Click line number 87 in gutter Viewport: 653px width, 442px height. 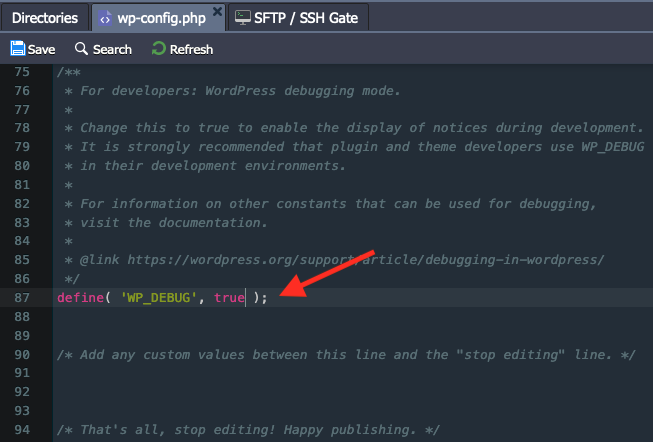click(22, 297)
